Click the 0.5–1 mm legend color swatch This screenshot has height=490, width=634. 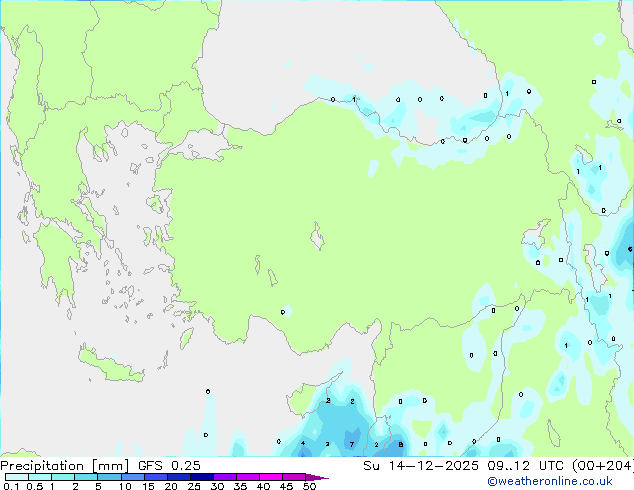(x=40, y=477)
